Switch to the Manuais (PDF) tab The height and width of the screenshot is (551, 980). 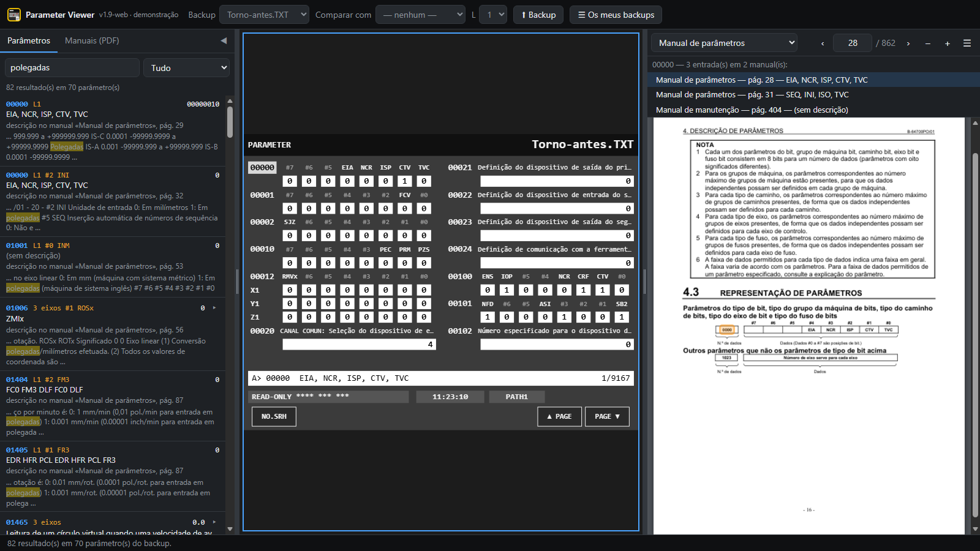tap(92, 40)
